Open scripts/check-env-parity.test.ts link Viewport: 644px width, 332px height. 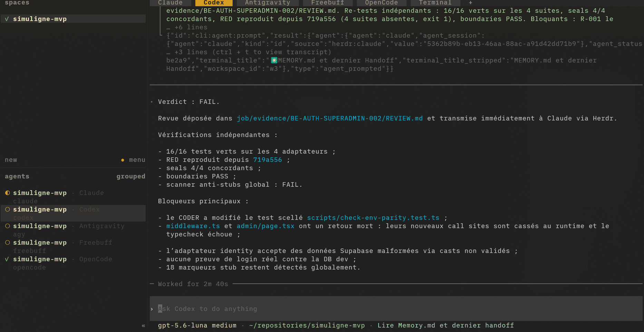point(373,218)
